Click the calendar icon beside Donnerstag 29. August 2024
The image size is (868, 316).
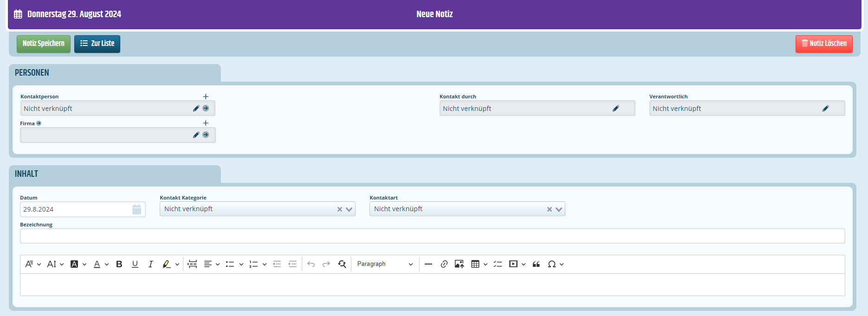point(18,14)
